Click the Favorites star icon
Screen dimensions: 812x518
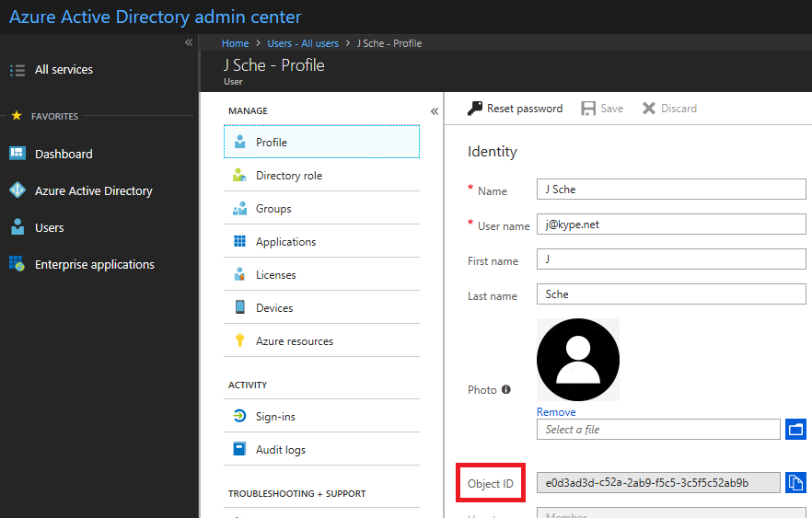[x=17, y=115]
